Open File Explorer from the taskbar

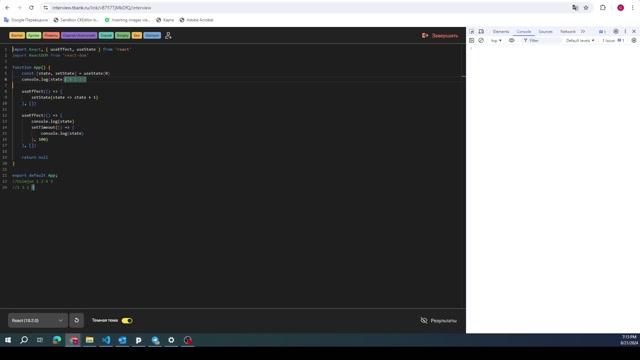tap(89, 340)
